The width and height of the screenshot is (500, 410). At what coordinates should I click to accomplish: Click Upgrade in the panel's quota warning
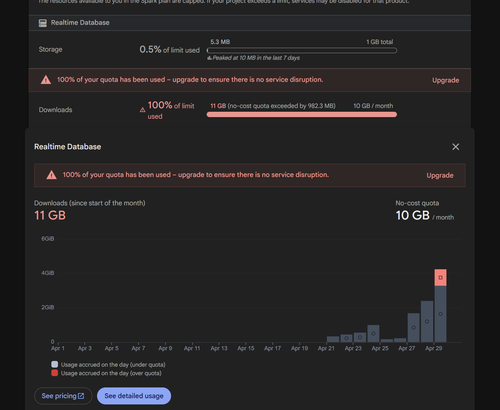pyautogui.click(x=440, y=175)
